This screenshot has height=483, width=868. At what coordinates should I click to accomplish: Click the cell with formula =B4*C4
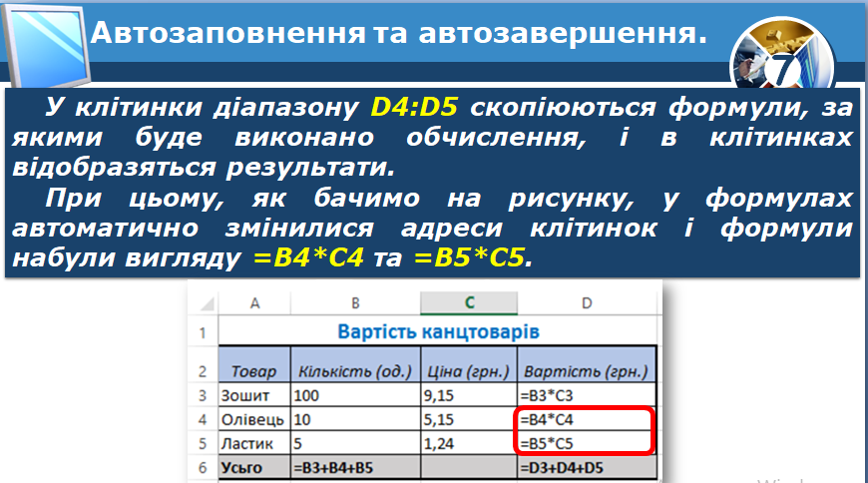tap(587, 419)
